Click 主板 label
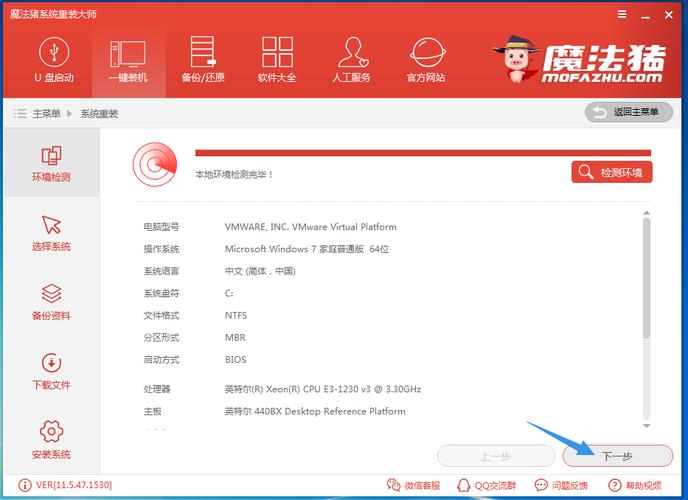Viewport: 688px width, 500px height. coord(152,411)
